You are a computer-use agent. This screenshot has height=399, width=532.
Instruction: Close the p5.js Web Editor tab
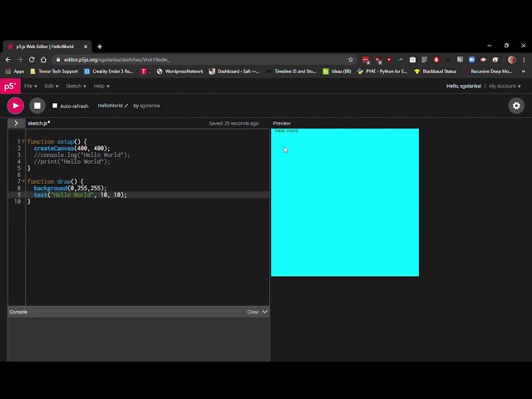(86, 47)
